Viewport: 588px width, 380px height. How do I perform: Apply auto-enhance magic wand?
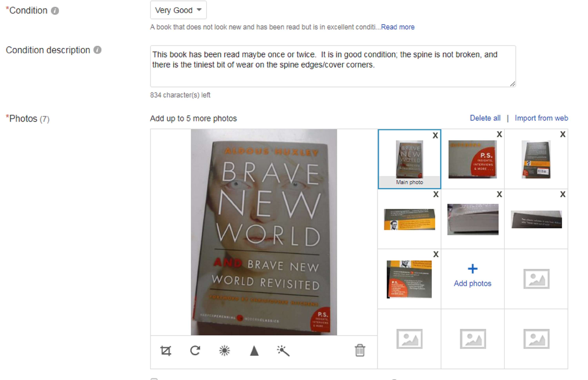[x=283, y=351]
